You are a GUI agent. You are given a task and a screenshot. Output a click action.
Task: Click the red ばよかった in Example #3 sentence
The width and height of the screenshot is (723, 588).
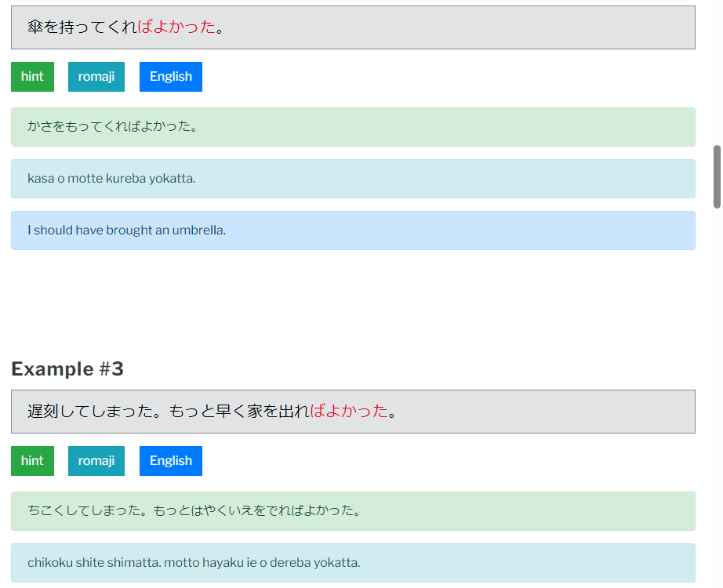(349, 412)
